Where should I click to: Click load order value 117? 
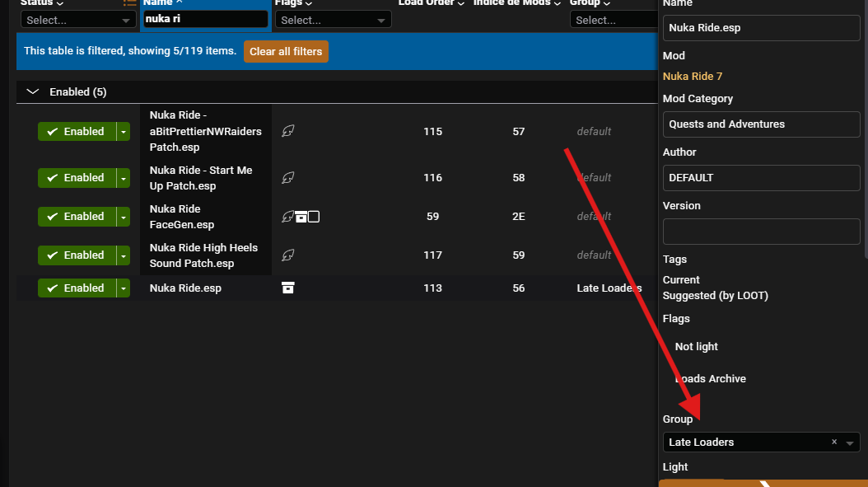tap(433, 255)
